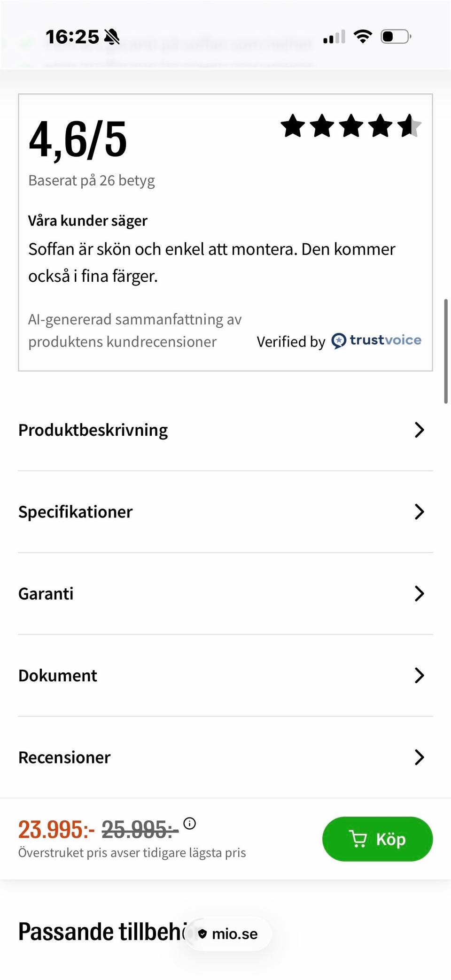Tap the Wi-Fi status icon

pos(363,36)
